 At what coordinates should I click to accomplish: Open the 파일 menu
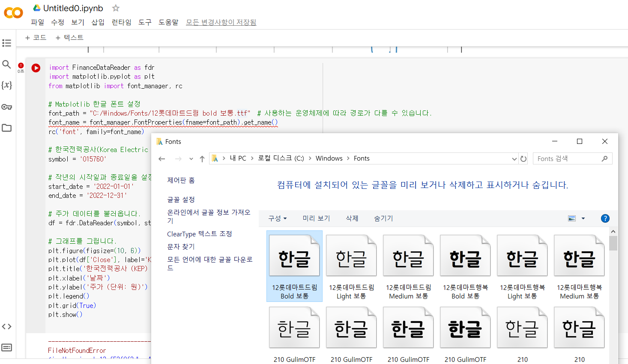pyautogui.click(x=37, y=22)
